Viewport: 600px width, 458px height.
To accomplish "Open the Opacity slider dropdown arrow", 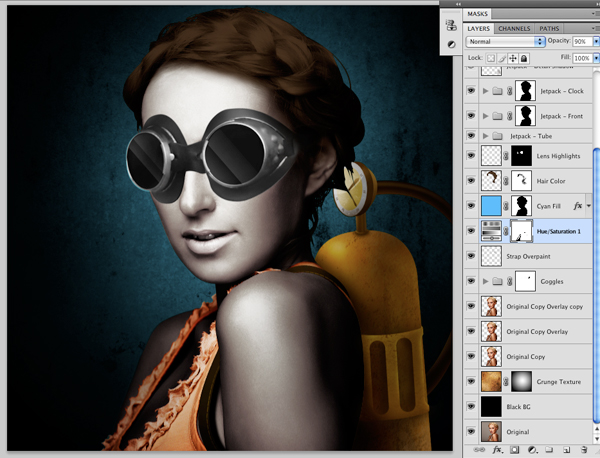I will point(596,41).
